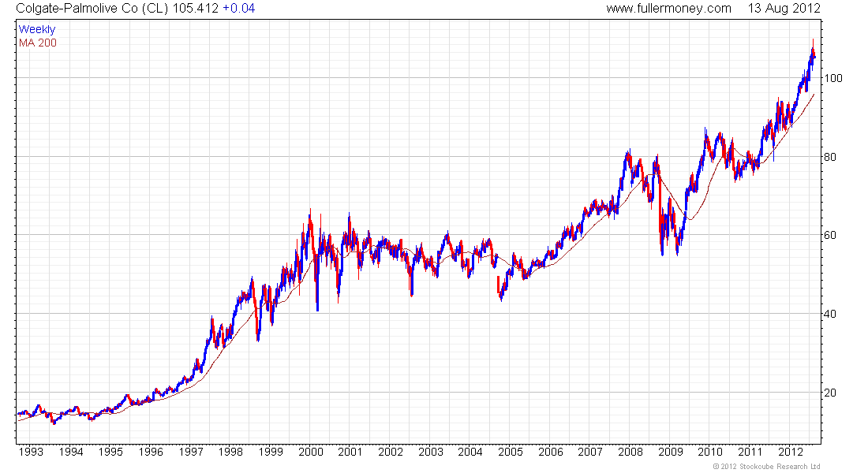Image resolution: width=868 pixels, height=473 pixels.
Task: Click the red MA 200 legend label
Action: [x=38, y=43]
